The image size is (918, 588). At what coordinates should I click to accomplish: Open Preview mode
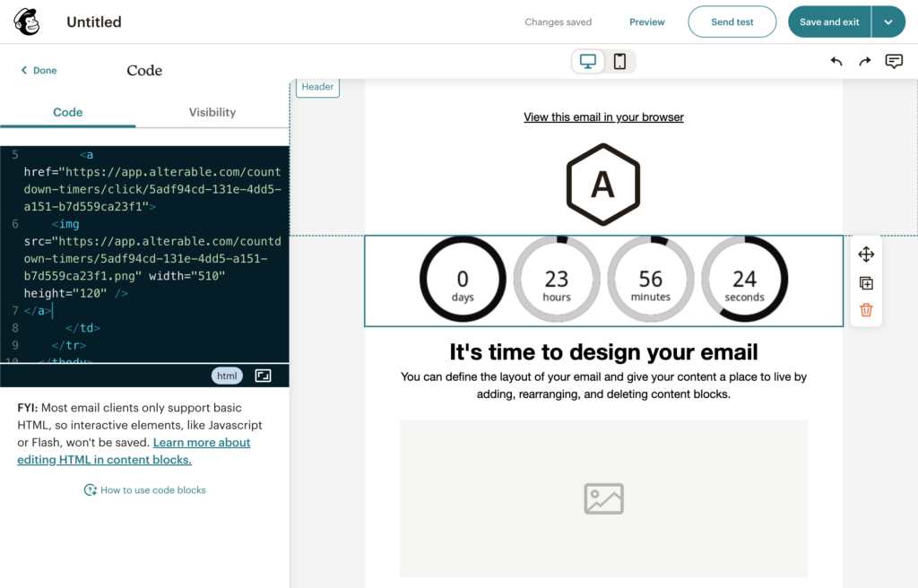646,21
